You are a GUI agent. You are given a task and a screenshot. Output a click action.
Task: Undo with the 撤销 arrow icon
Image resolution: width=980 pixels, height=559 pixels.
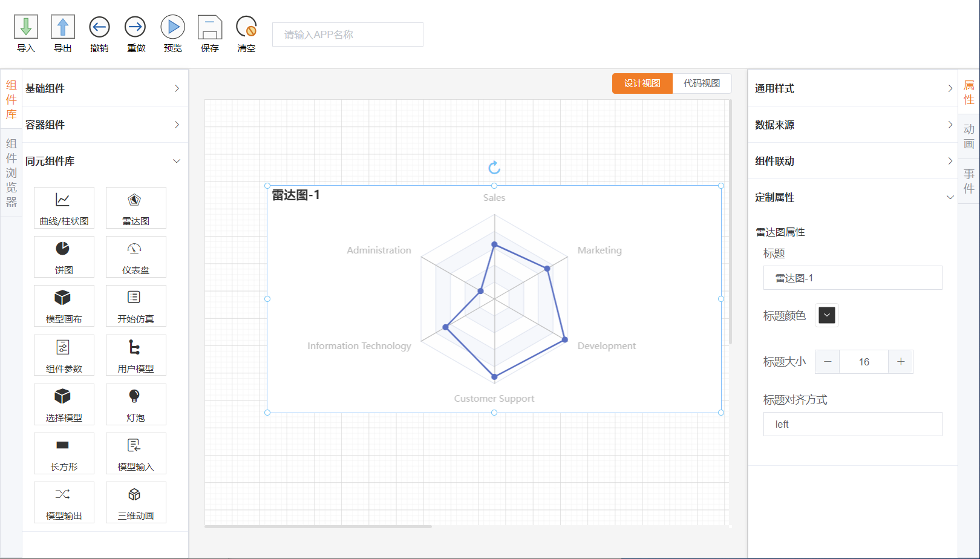point(99,27)
